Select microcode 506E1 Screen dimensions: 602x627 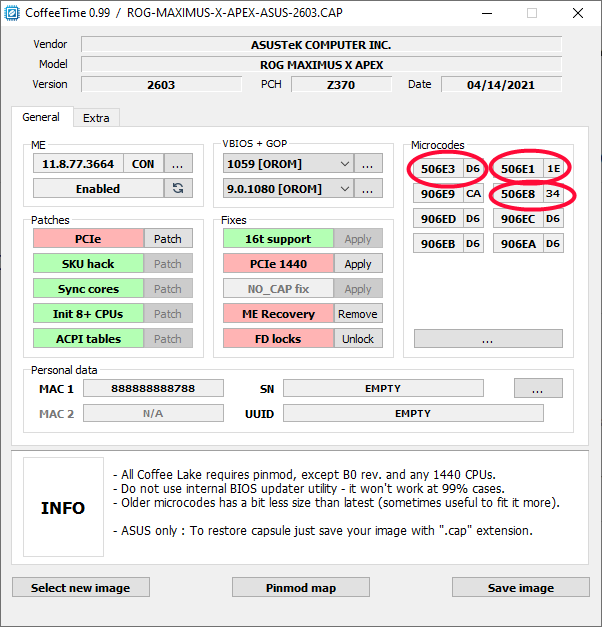[x=518, y=169]
